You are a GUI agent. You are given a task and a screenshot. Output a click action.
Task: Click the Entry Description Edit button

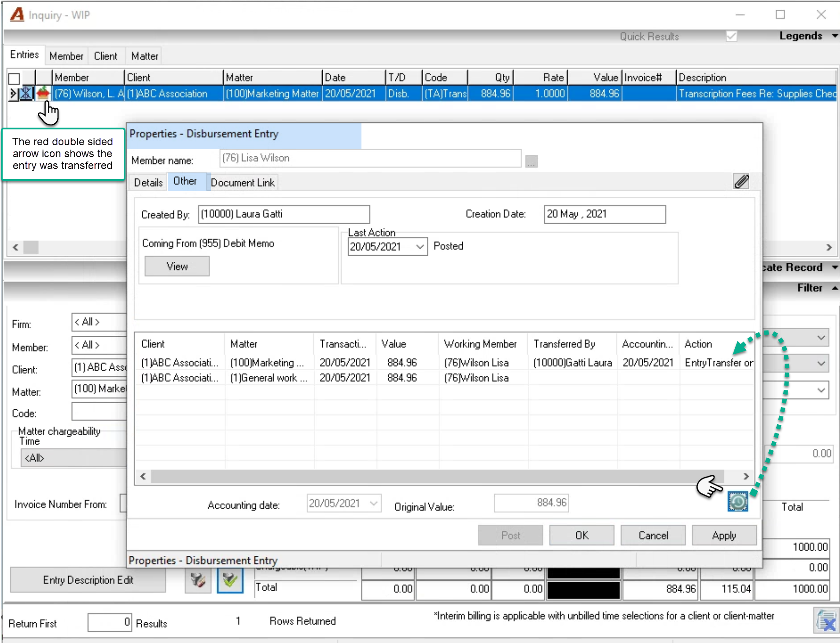click(x=88, y=580)
